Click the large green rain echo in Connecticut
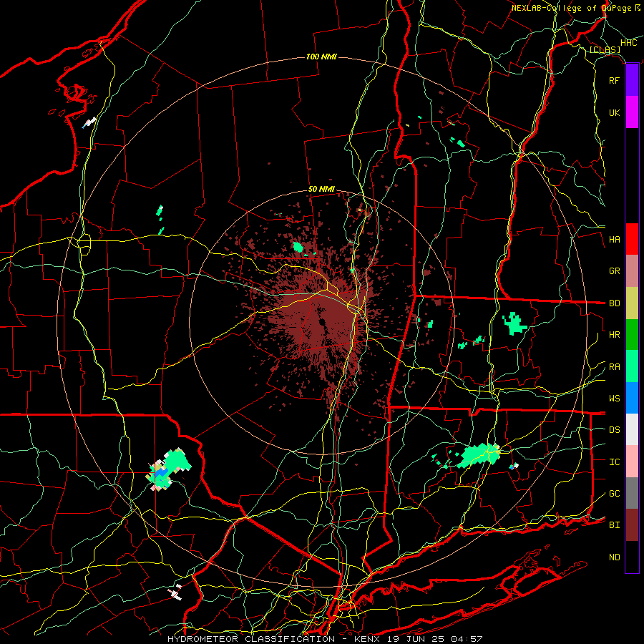Viewport: 644px width, 644px height. 479,455
